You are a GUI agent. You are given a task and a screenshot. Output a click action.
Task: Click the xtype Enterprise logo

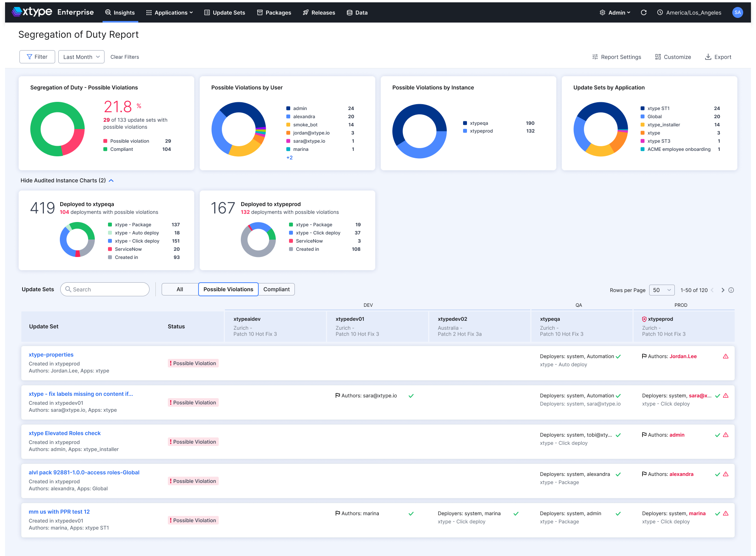(x=52, y=12)
